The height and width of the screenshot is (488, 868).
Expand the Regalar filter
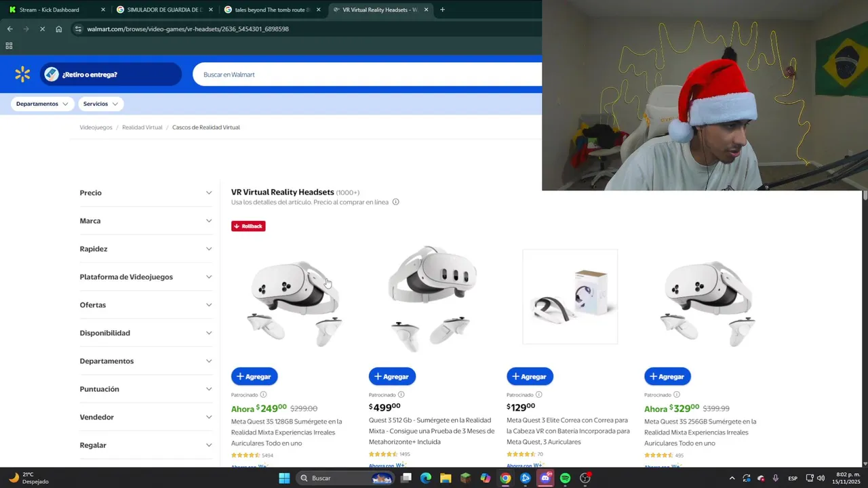click(x=146, y=445)
